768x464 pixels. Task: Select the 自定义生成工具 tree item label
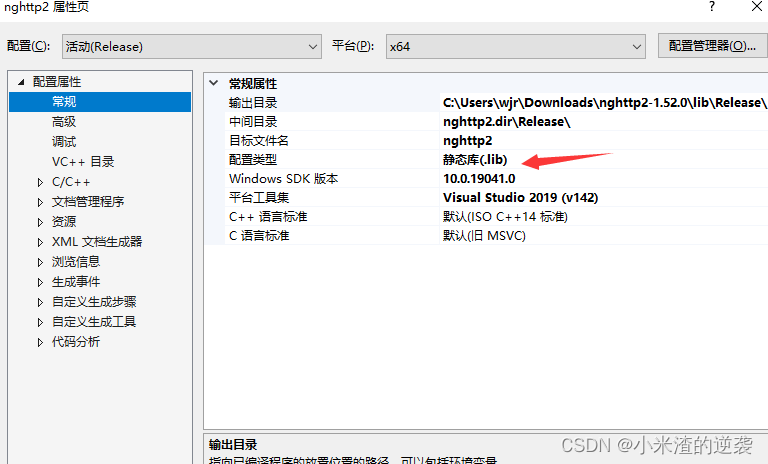coord(94,321)
